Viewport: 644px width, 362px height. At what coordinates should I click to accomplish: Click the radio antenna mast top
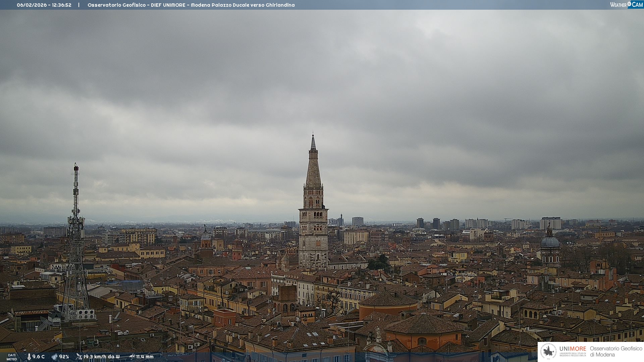click(x=76, y=168)
